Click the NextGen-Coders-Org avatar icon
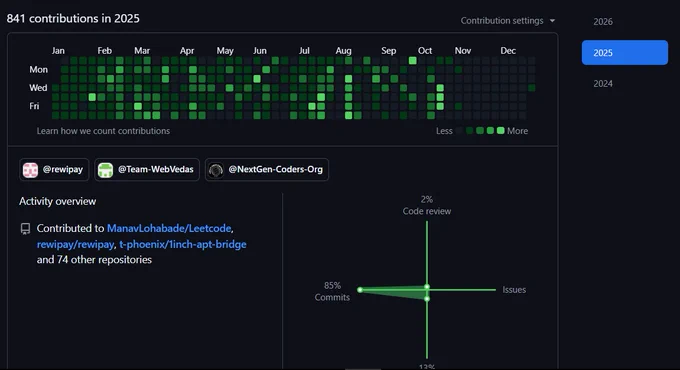This screenshot has height=370, width=680. coord(216,170)
